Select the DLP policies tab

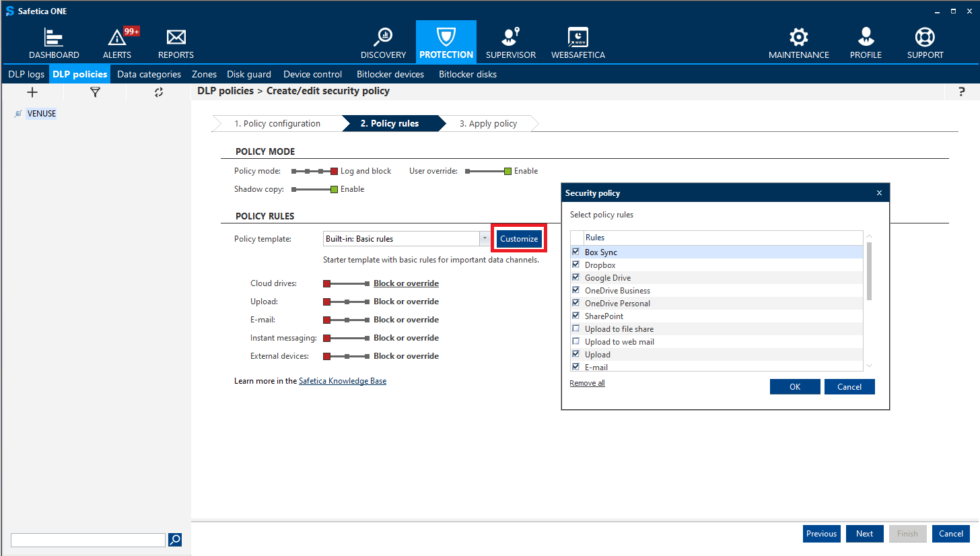click(x=80, y=74)
